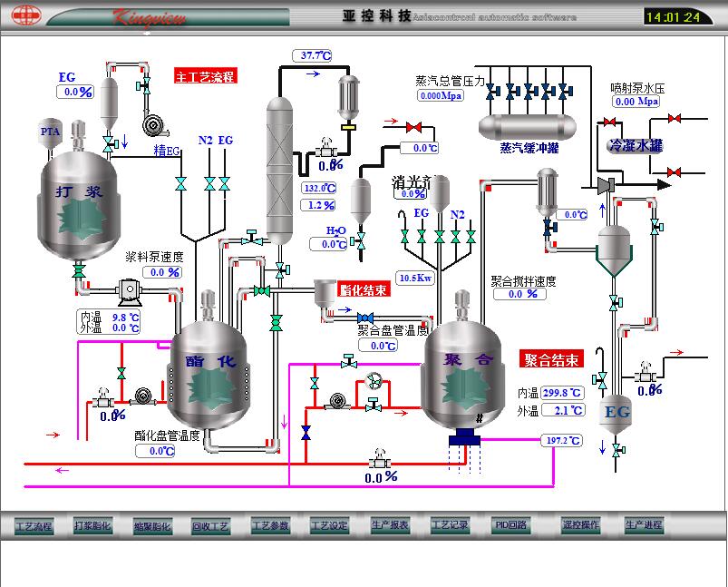The height and width of the screenshot is (587, 728).
Task: Click the cone-bottom separator above the EG tank
Action: point(614,251)
